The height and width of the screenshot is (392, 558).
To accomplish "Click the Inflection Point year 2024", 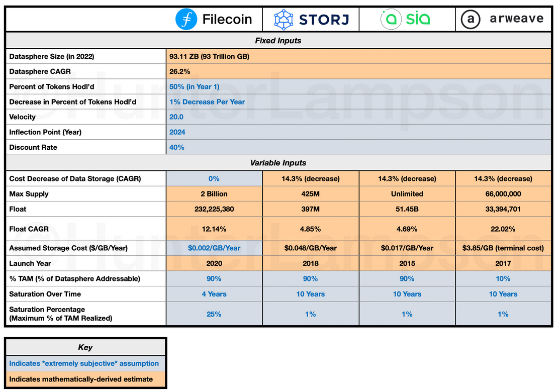I will (177, 132).
